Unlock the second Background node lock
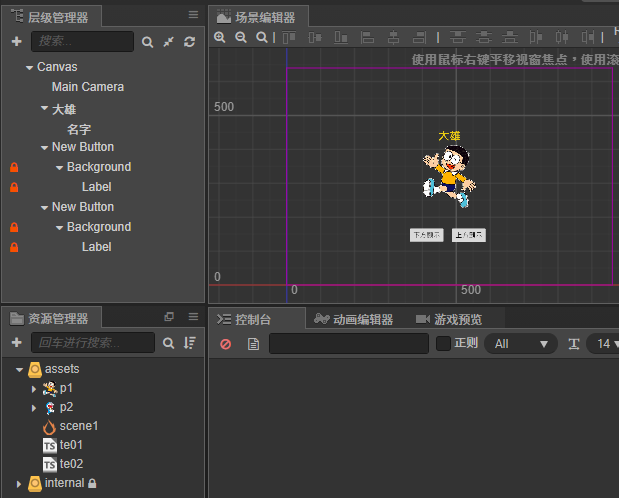 click(x=14, y=227)
